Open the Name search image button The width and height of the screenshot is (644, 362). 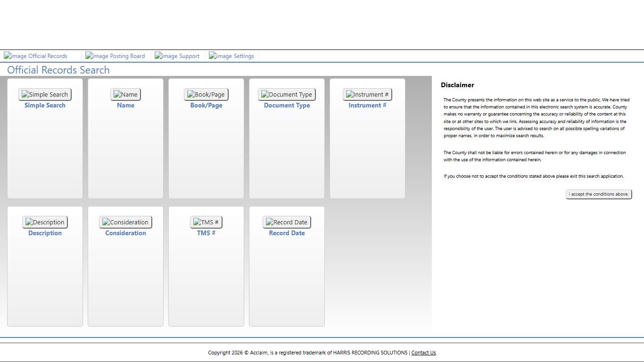[125, 94]
